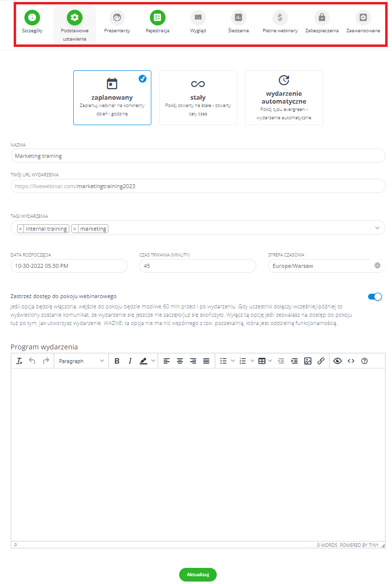Screen dimensions: 392x584
Task: Open Zabezpieczenia lock icon settings
Action: pyautogui.click(x=322, y=18)
